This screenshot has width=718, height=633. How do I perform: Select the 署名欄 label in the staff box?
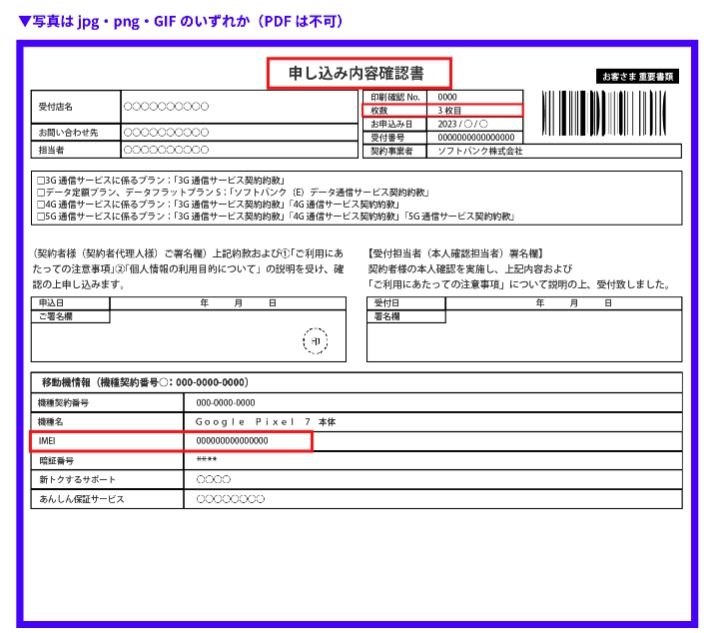tap(407, 316)
